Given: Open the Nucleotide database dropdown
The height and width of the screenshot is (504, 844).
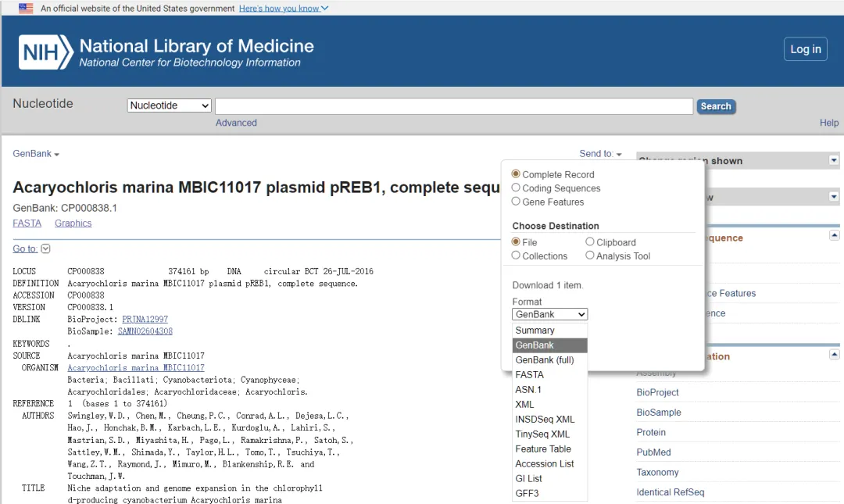Looking at the screenshot, I should tap(170, 105).
